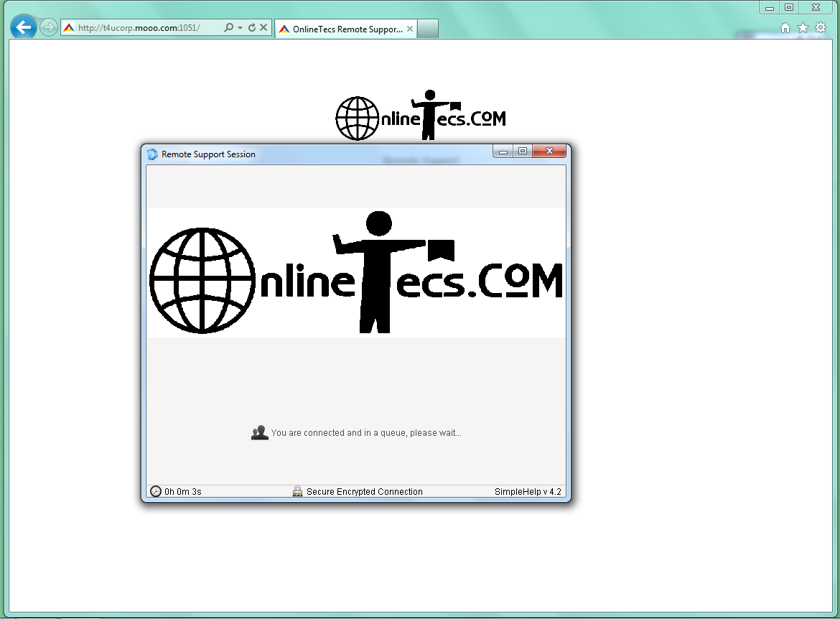Viewport: 840px width, 619px height.
Task: Open a new blank browser tab
Action: 428,29
